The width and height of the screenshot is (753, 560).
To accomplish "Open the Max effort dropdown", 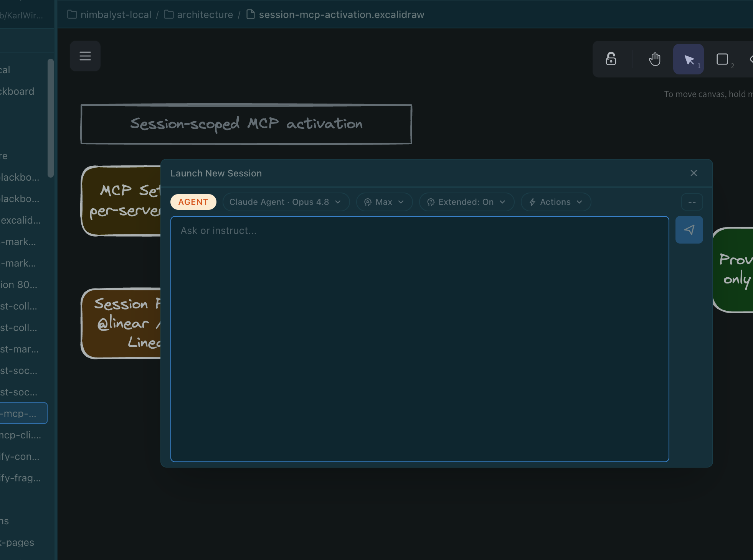I will (384, 202).
